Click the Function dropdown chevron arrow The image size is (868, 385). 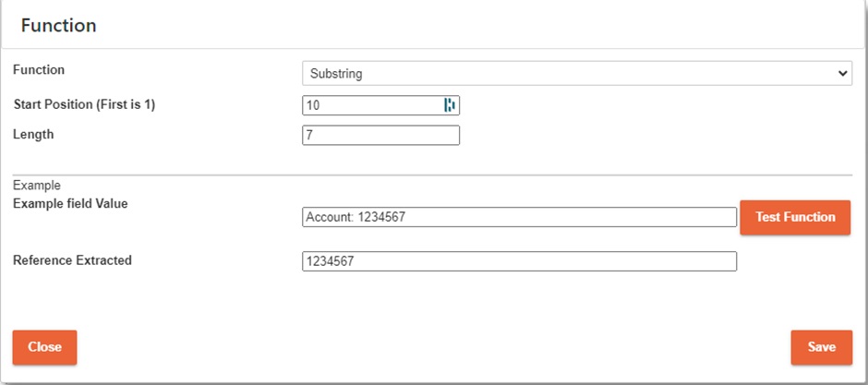coord(841,73)
